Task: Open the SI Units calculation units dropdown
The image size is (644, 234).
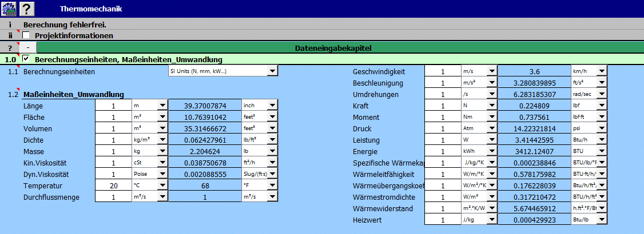Action: 273,71
